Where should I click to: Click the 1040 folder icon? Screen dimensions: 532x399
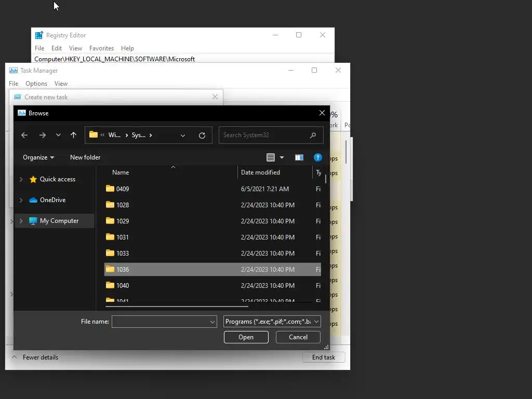110,285
